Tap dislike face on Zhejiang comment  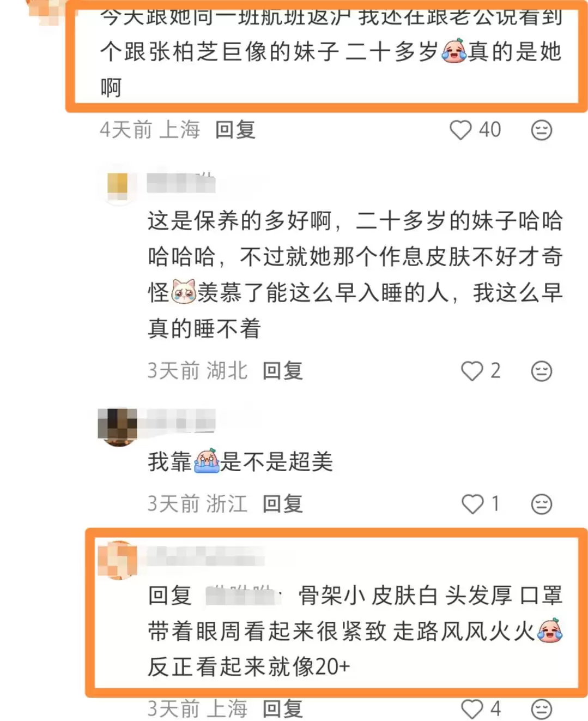[x=542, y=504]
